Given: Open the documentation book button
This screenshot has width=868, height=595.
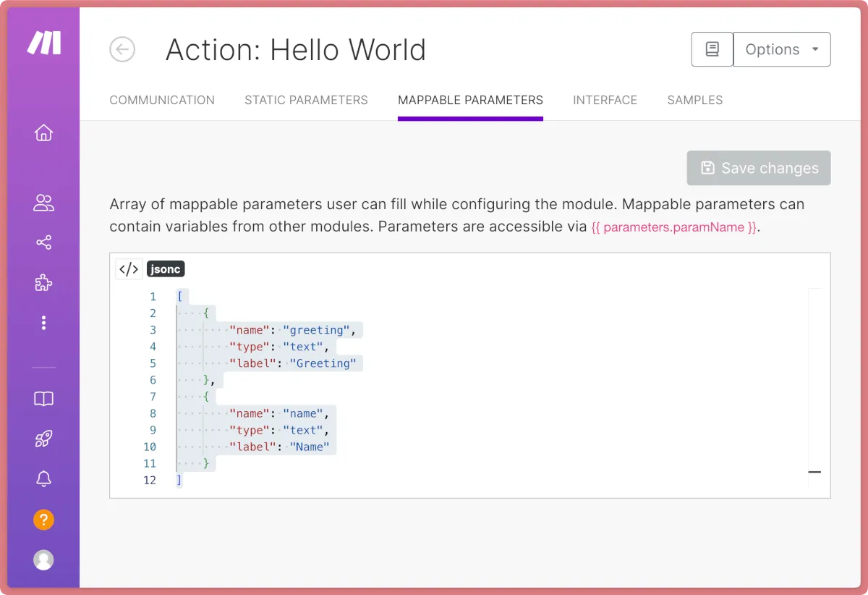Looking at the screenshot, I should tap(712, 49).
